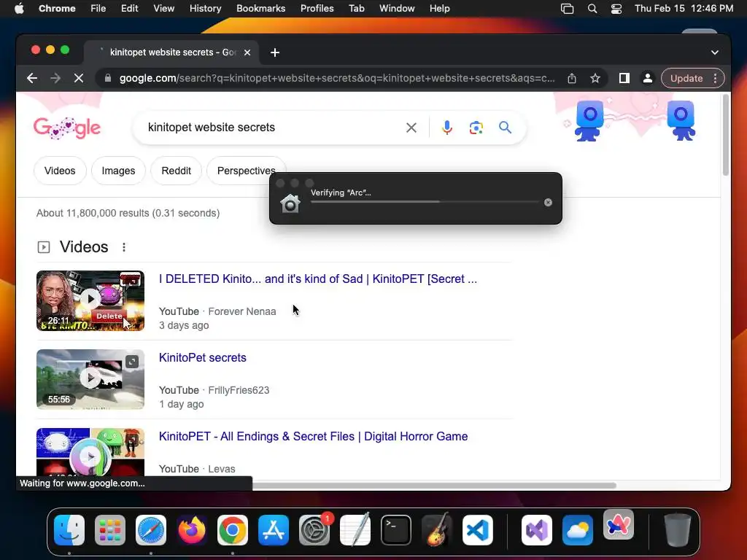The image size is (747, 560).
Task: Click the page vertical scrollbar
Action: pos(725,136)
